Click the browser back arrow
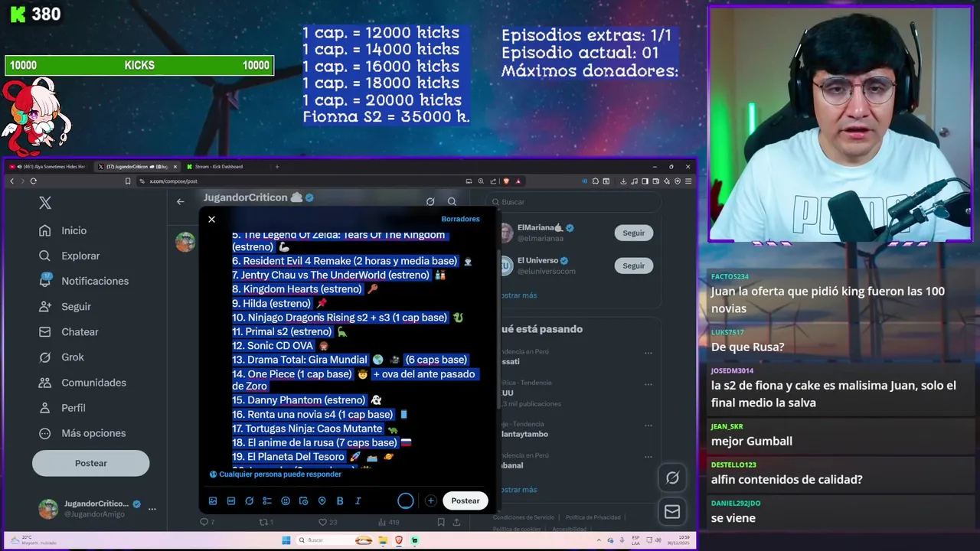Screen dimensions: 980x551 pos(11,181)
